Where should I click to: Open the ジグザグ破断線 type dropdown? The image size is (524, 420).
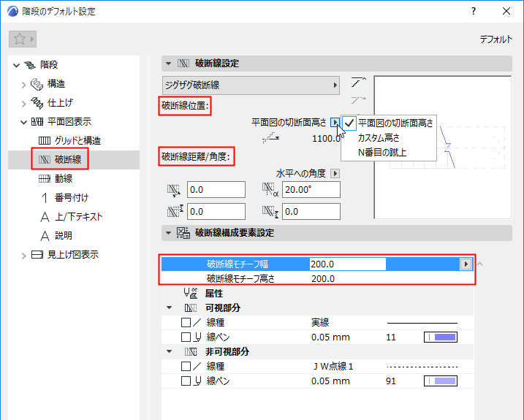coord(251,85)
